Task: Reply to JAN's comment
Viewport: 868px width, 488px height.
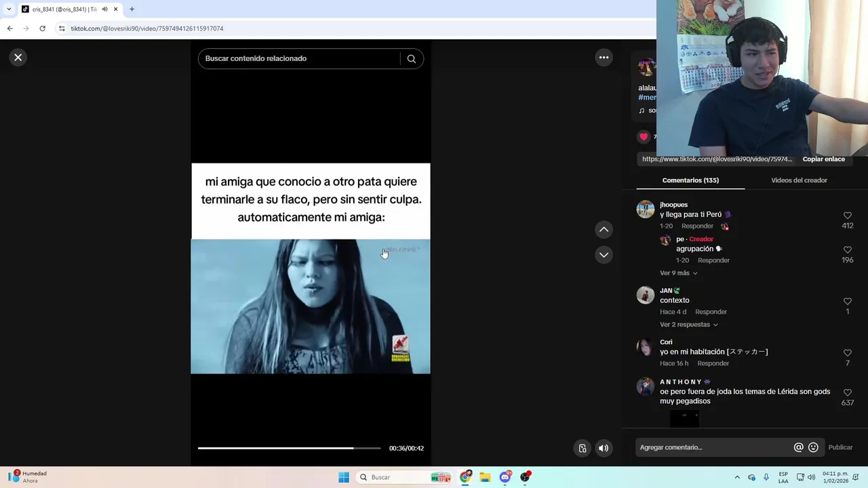Action: [x=711, y=312]
